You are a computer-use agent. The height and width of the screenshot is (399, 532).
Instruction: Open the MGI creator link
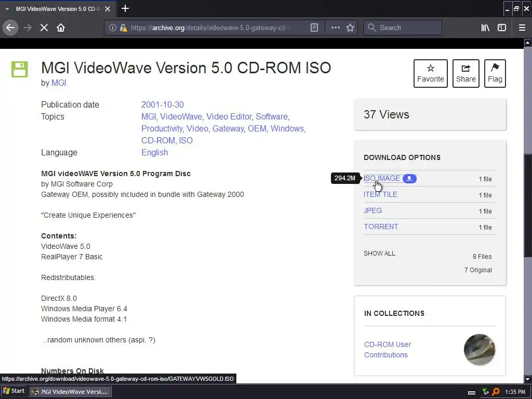click(59, 83)
